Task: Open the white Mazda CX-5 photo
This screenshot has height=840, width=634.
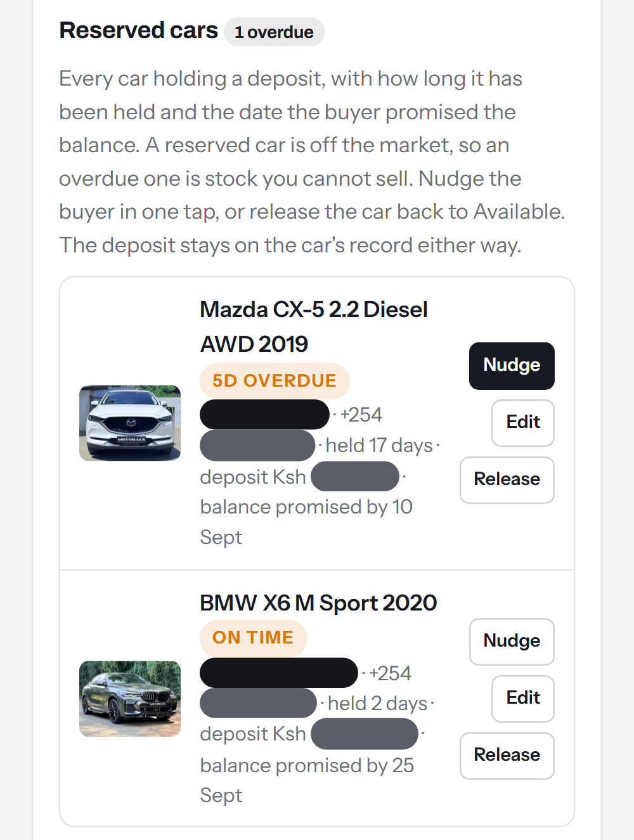Action: tap(130, 423)
